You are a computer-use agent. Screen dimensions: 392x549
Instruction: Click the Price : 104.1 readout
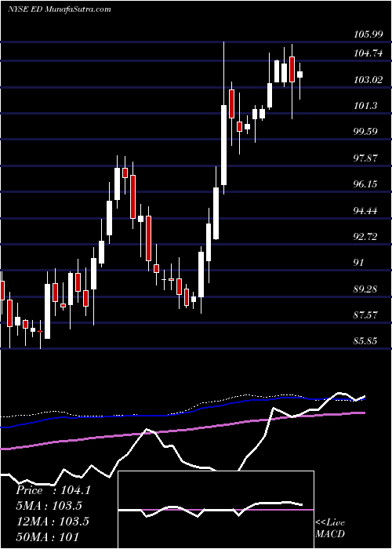coord(53,490)
